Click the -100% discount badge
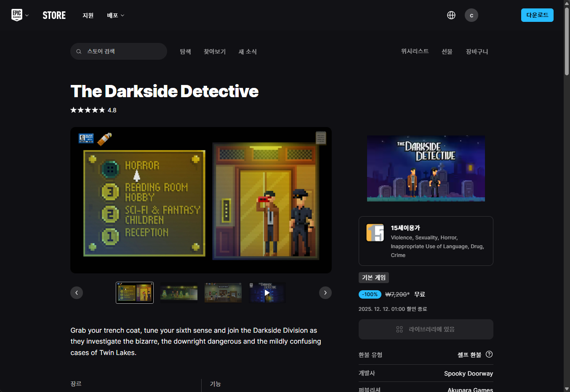 pos(370,294)
